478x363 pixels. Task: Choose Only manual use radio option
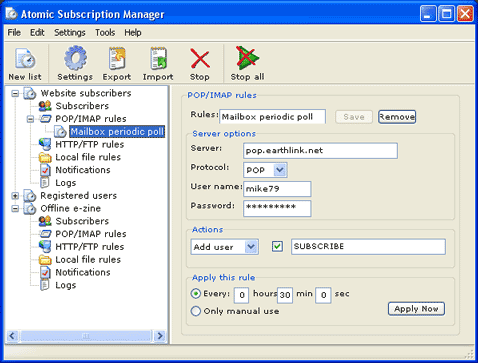pyautogui.click(x=196, y=311)
